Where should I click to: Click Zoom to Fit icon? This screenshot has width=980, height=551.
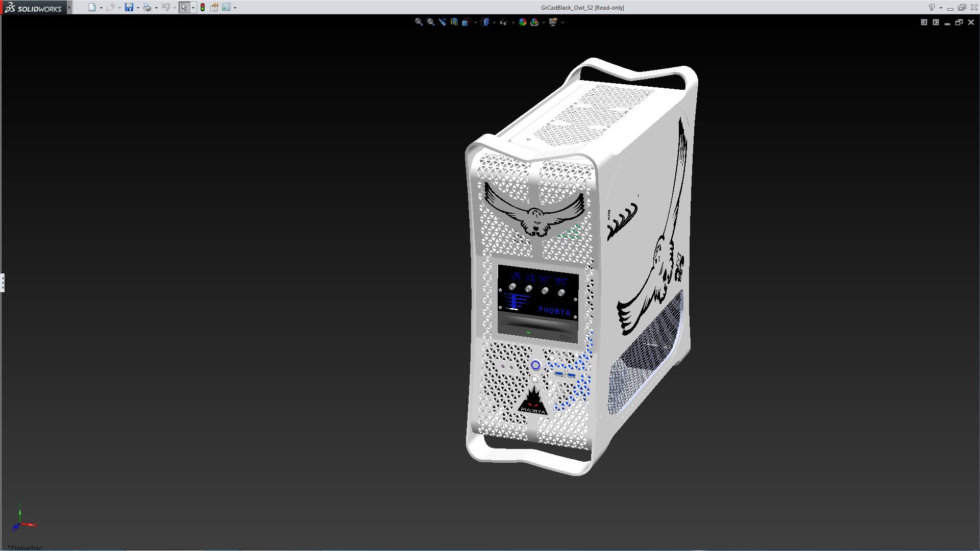pos(419,22)
